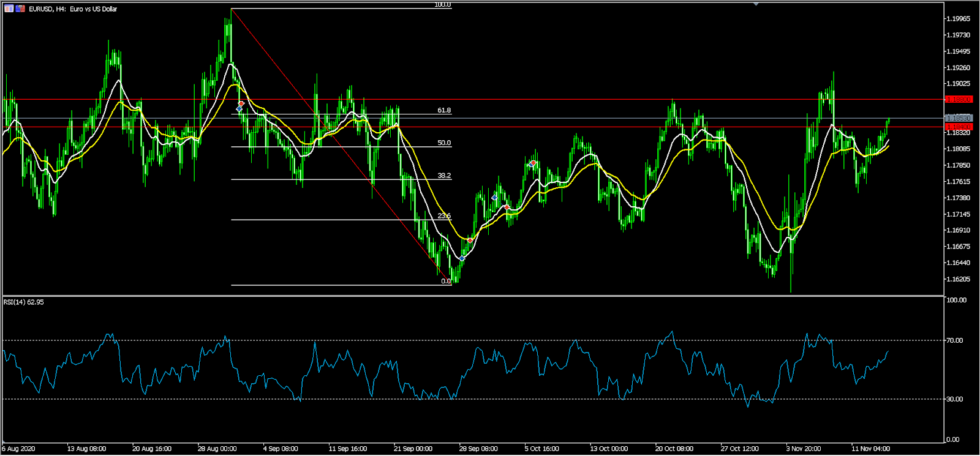The width and height of the screenshot is (980, 456).
Task: Select the Fibonacci 61.8 level label
Action: tap(444, 111)
